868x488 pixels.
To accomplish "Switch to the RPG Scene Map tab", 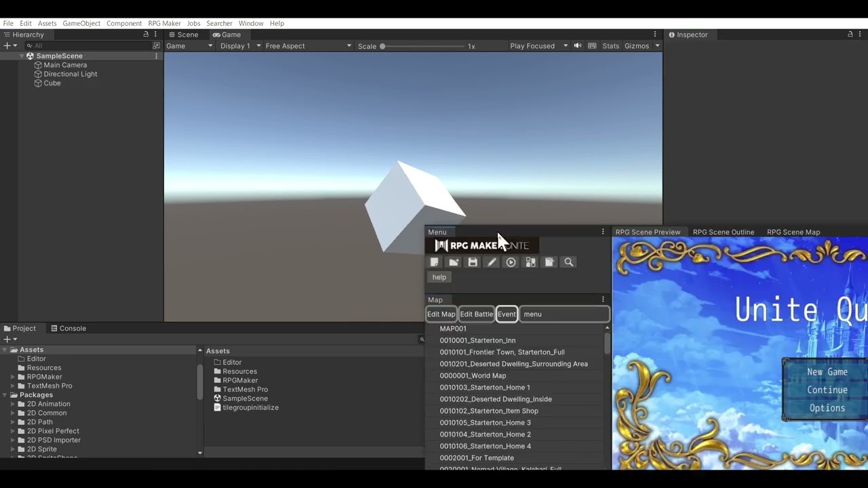I will pos(793,232).
